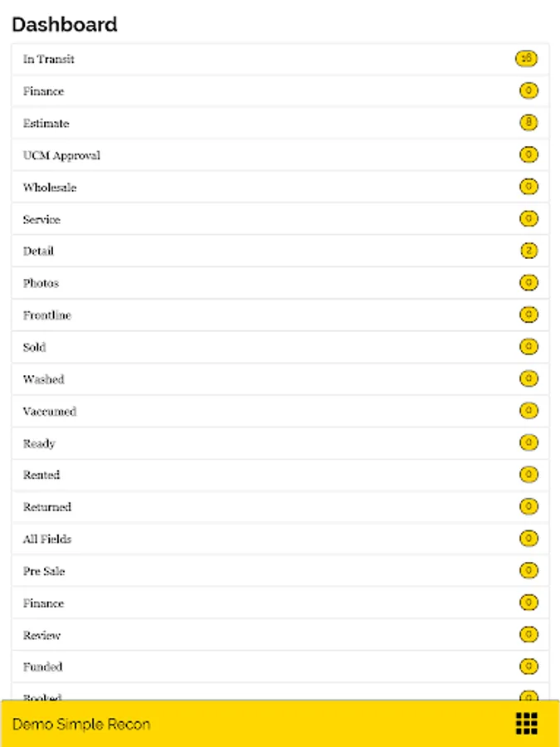
Task: Click the Funded count badge
Action: pyautogui.click(x=528, y=666)
